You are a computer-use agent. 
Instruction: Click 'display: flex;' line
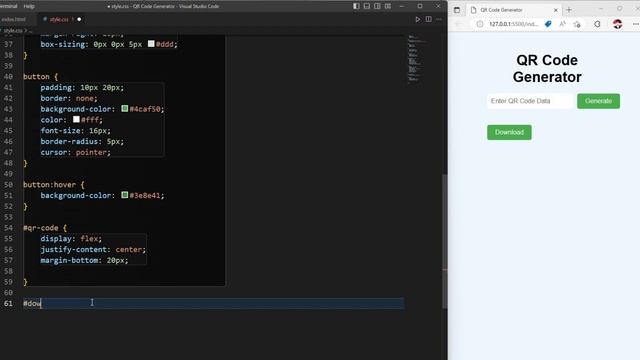click(x=71, y=238)
